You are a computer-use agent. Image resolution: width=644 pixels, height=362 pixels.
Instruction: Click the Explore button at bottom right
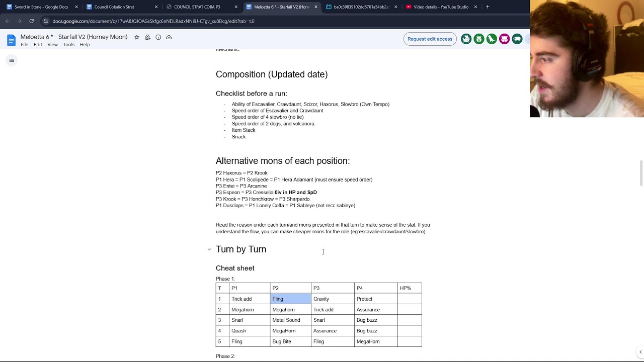[640, 352]
